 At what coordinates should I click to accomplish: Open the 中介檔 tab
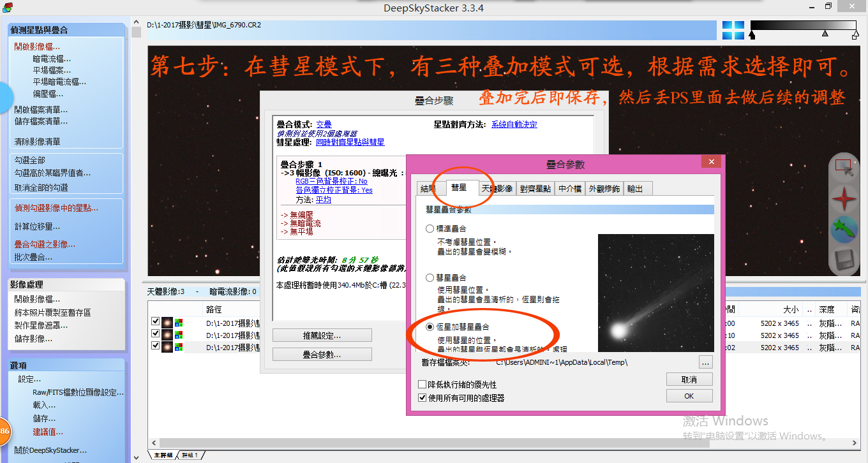(x=569, y=189)
